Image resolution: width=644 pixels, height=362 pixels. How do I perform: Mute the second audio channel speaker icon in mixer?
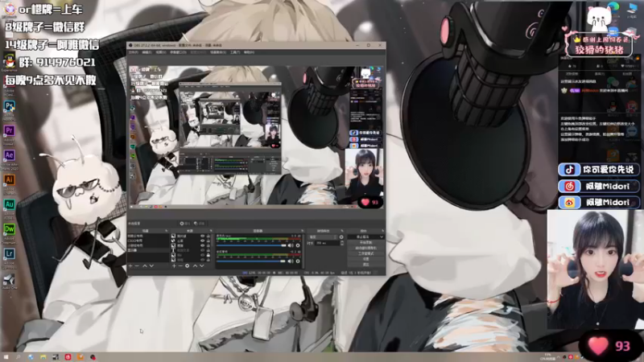pos(291,261)
